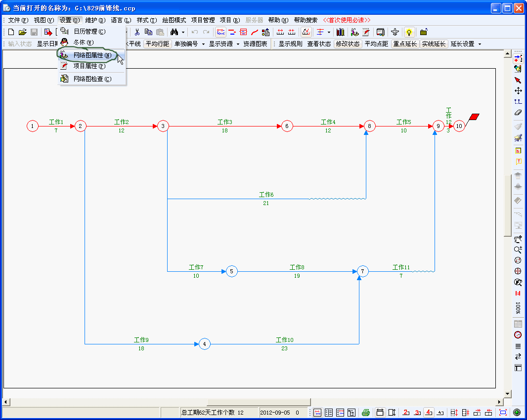
Task: Click the 显示规则 button
Action: (x=290, y=44)
